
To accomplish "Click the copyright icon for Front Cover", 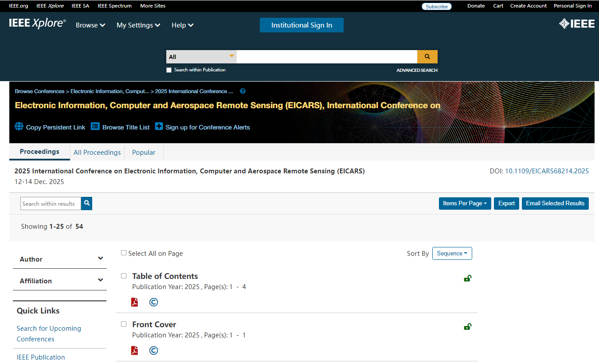I will tap(153, 350).
